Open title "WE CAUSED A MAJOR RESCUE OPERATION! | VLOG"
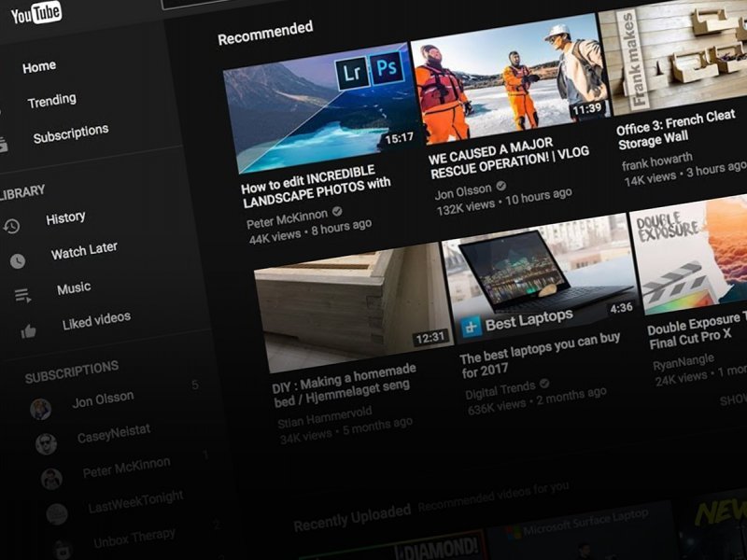 click(x=509, y=158)
